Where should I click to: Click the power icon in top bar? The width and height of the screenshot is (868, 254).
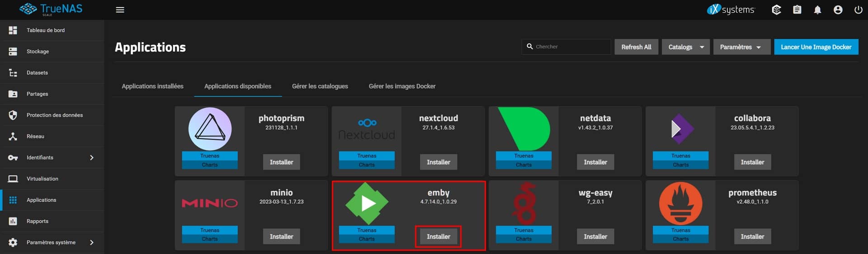(858, 10)
